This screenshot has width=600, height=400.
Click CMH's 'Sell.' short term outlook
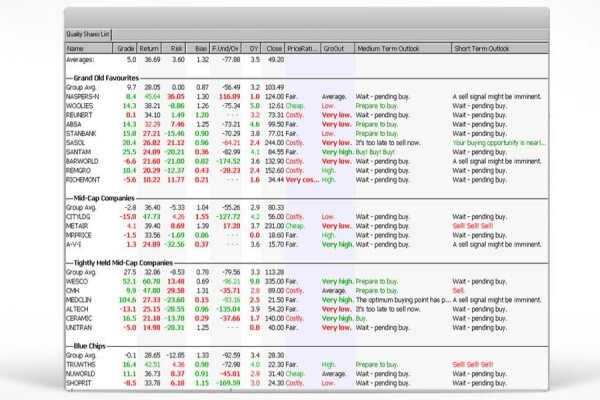click(x=458, y=291)
